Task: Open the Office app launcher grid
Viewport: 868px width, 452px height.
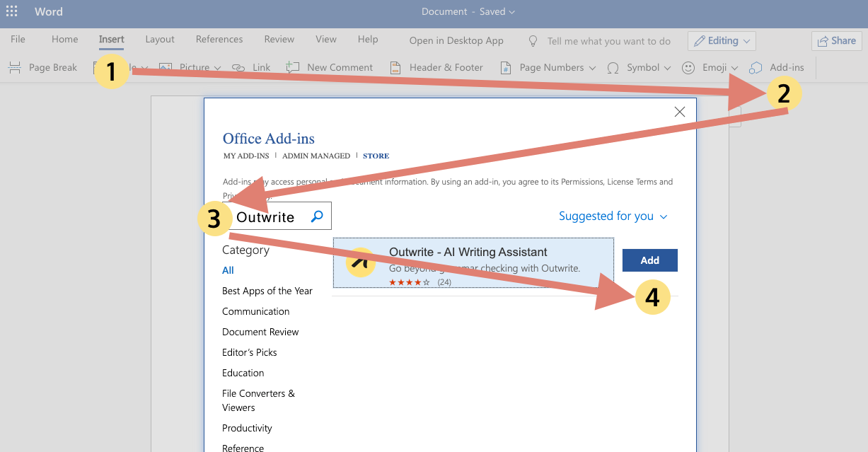Action: [x=11, y=11]
